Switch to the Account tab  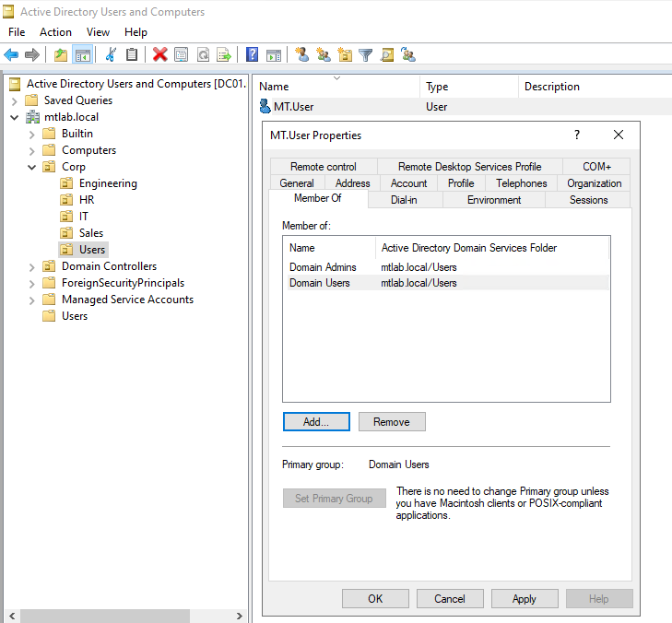click(x=409, y=183)
